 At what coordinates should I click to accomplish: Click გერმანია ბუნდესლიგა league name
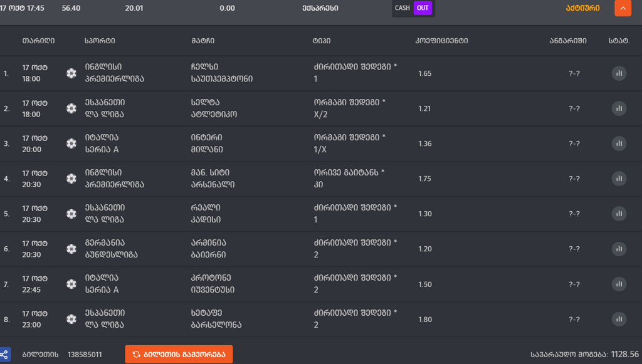[x=111, y=249]
